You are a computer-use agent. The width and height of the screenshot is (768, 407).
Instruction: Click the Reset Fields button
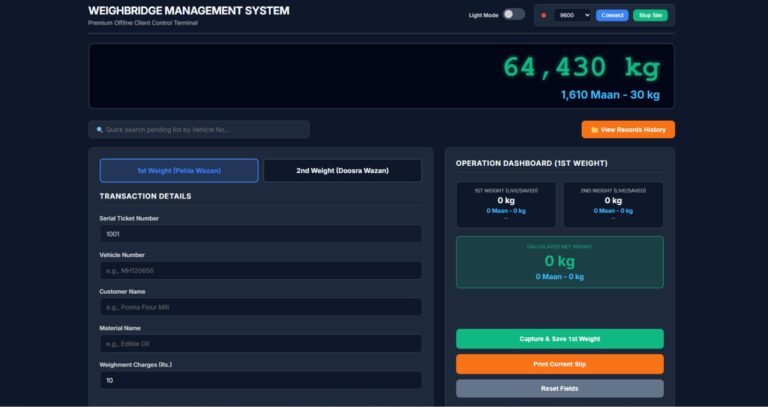click(560, 388)
